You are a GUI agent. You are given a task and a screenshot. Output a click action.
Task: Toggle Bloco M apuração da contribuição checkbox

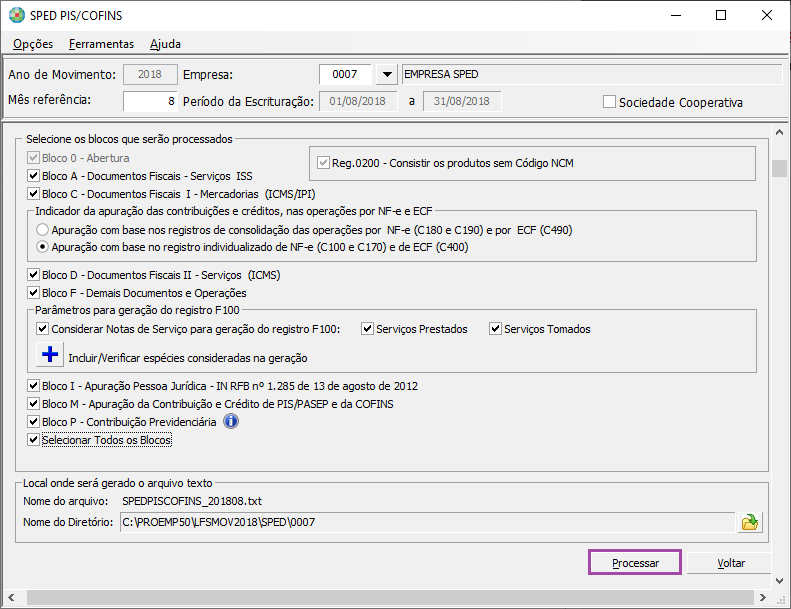click(34, 404)
